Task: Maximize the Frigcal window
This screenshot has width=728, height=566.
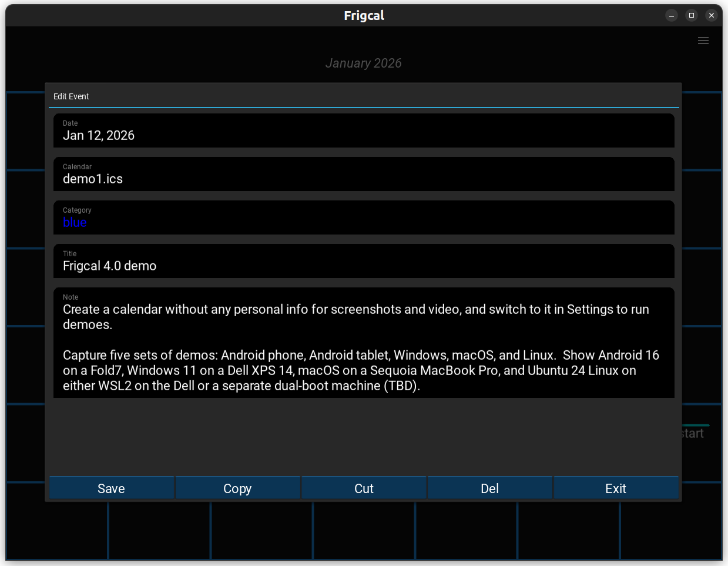Action: (692, 15)
